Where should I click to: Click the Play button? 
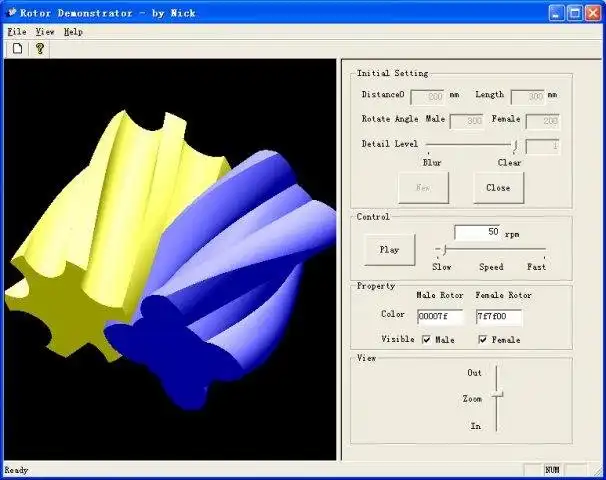[390, 250]
